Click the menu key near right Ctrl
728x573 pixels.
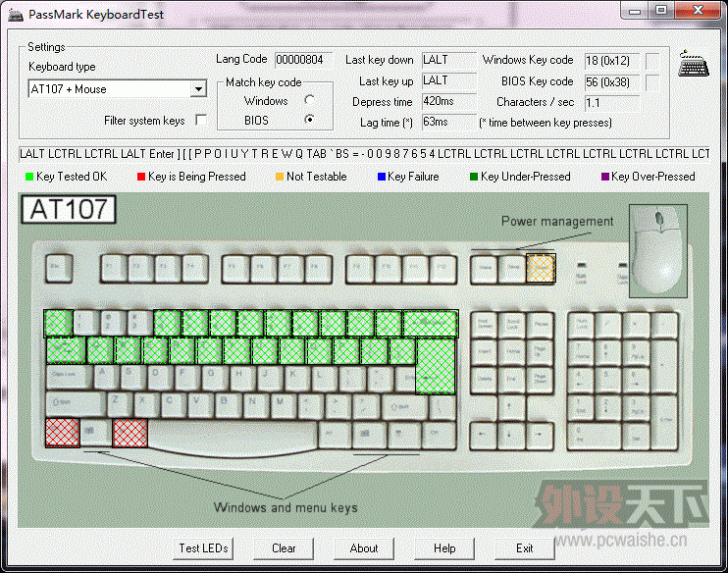tap(403, 435)
